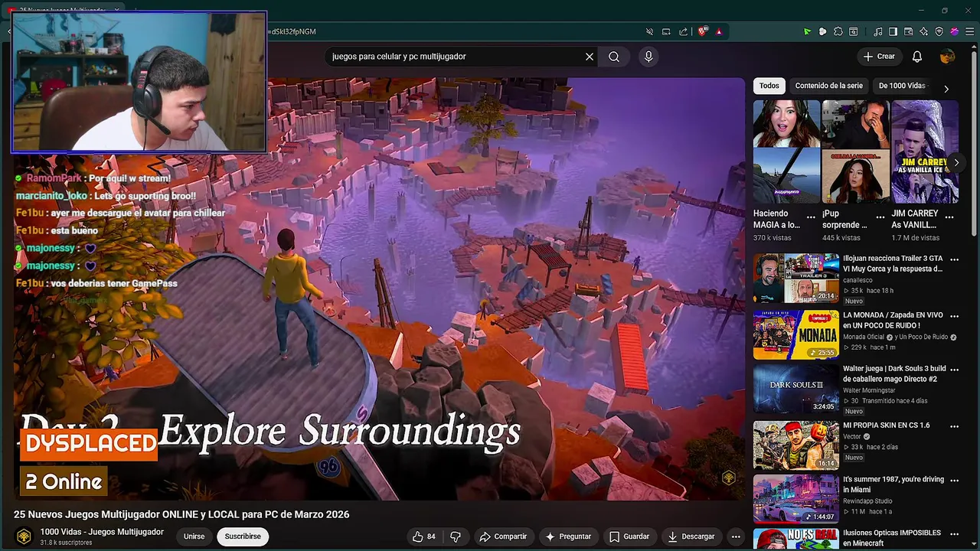Open Haciendo MAGIA short thumbnail
This screenshot has height=551, width=980.
(x=786, y=152)
